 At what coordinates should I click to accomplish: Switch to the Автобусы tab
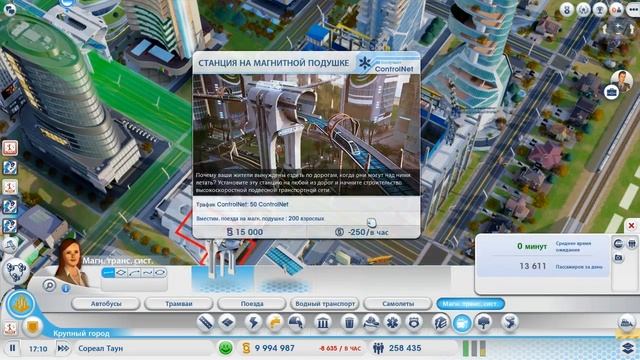click(x=106, y=304)
